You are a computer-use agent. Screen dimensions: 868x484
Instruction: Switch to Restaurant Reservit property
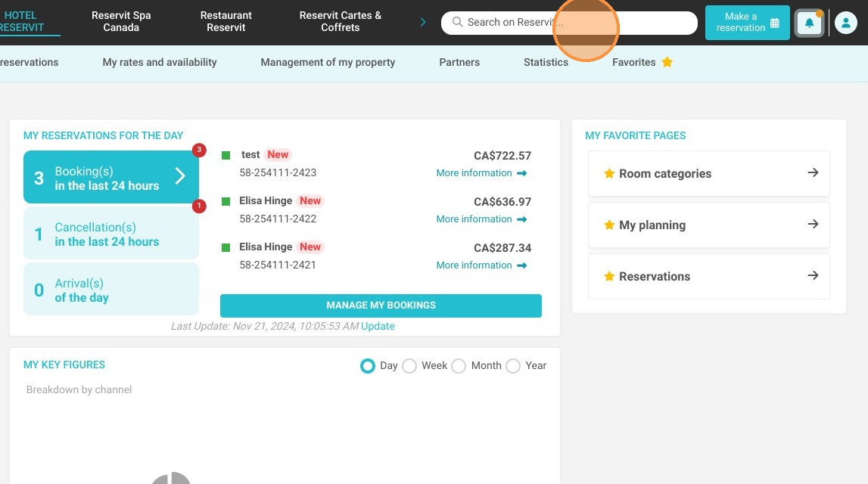coord(226,22)
